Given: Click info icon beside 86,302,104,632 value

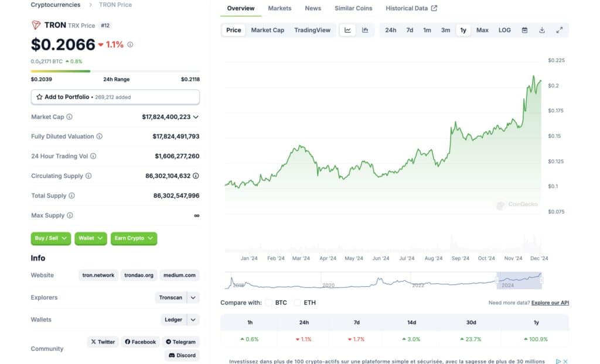Looking at the screenshot, I should point(196,176).
